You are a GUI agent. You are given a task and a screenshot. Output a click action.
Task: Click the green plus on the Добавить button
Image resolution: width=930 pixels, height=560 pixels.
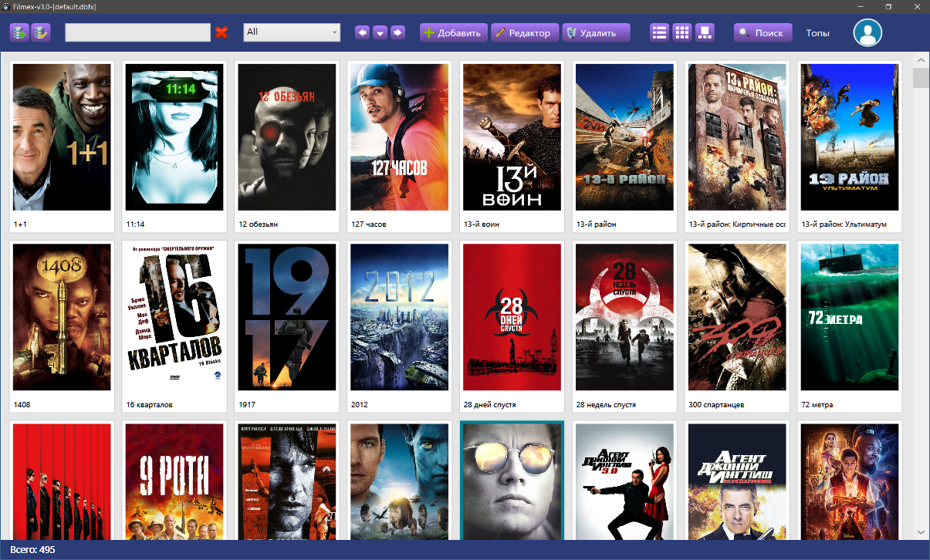429,32
